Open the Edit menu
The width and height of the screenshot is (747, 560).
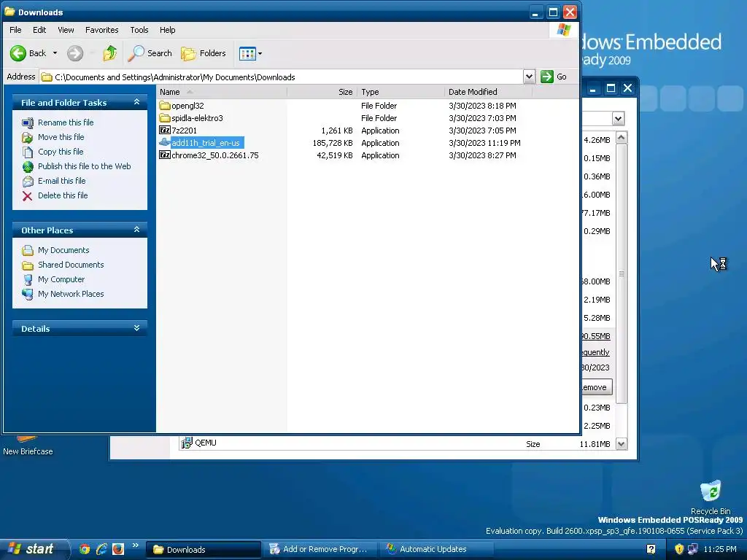click(39, 30)
